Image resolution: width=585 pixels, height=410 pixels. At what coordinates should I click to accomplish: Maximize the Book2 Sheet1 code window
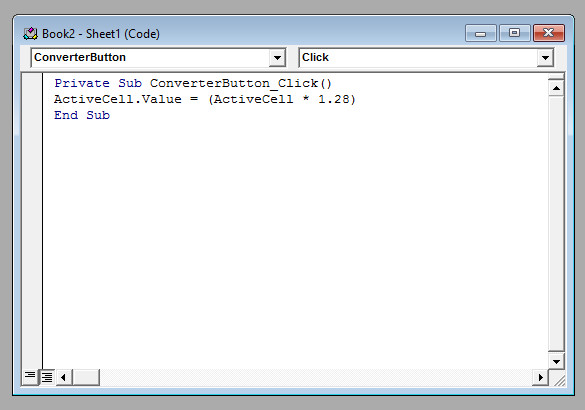click(x=514, y=34)
